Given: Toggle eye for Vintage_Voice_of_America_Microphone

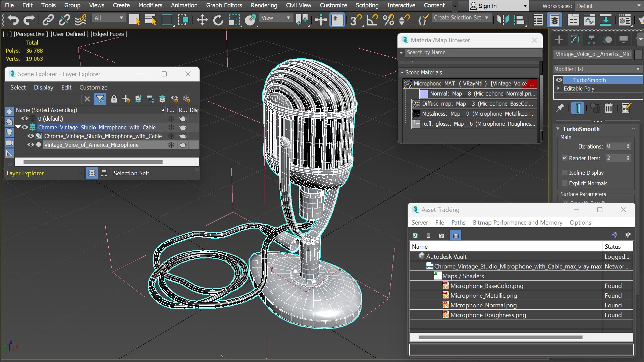Looking at the screenshot, I should tap(31, 145).
